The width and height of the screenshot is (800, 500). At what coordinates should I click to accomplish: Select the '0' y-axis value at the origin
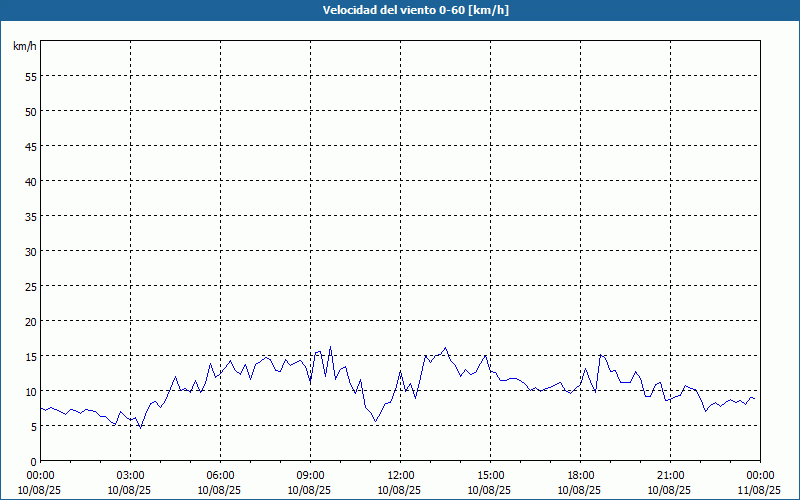(x=34, y=461)
